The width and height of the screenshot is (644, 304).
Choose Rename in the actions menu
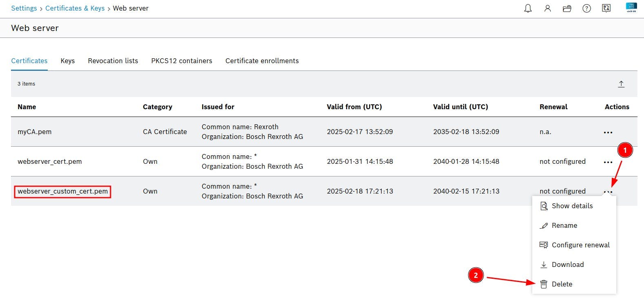pos(564,225)
